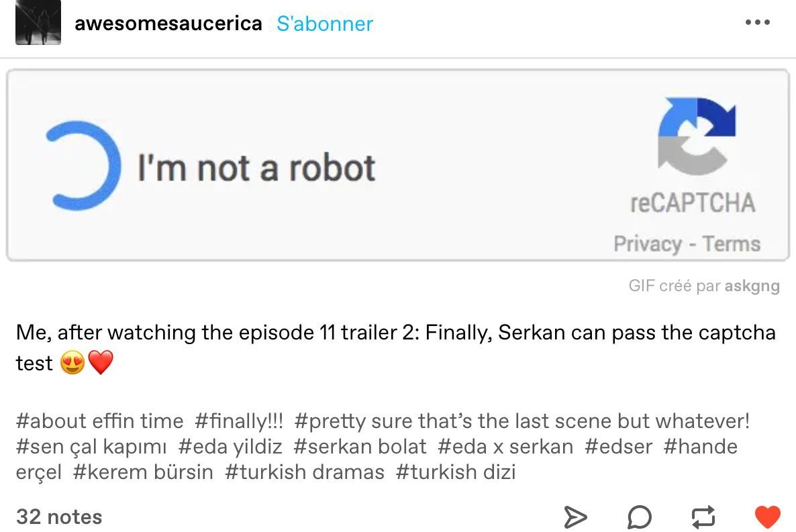Open the #turkish dramas tag
Viewport: 796px width, 532px height.
pyautogui.click(x=305, y=472)
